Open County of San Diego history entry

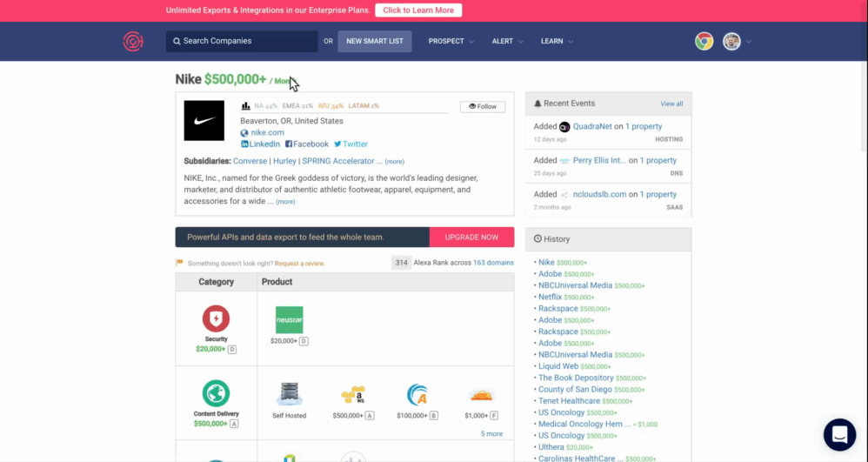tap(575, 390)
